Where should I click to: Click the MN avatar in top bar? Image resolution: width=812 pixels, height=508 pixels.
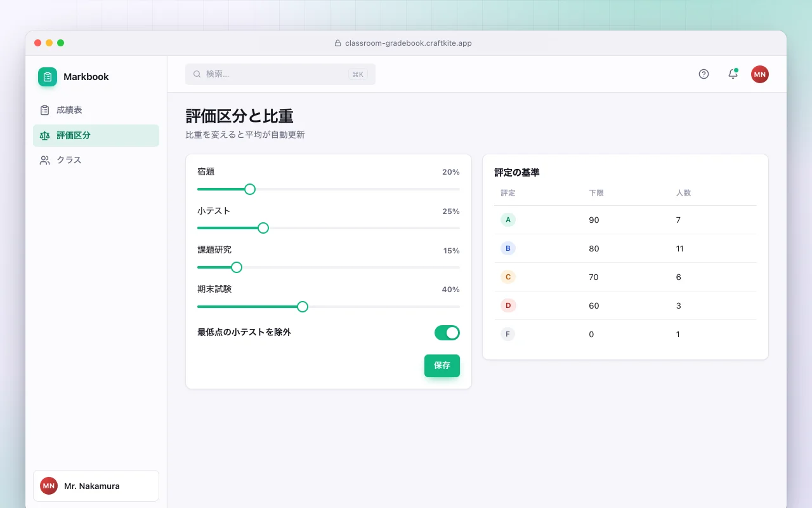[x=760, y=74]
